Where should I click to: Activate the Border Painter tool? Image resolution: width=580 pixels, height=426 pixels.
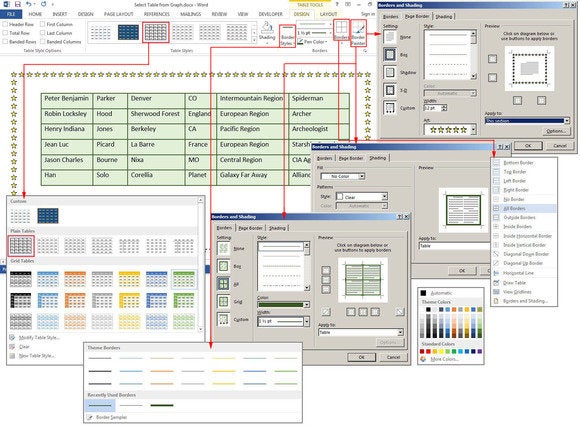358,33
